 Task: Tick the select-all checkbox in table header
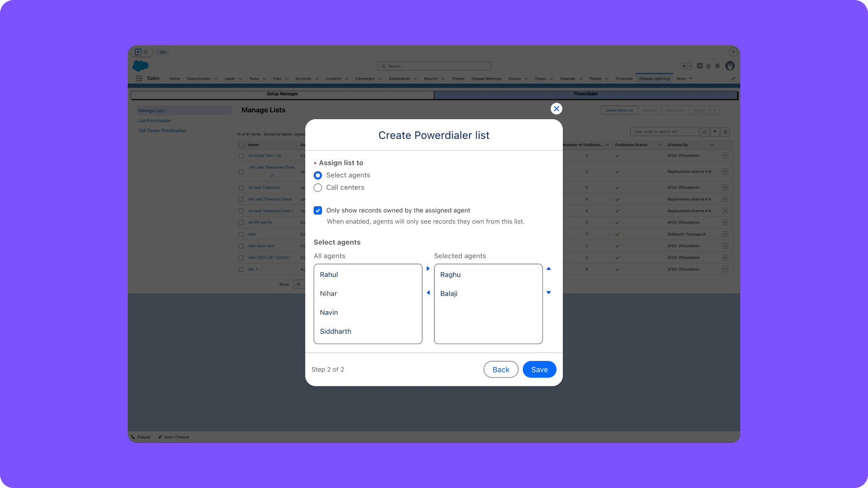(x=241, y=145)
